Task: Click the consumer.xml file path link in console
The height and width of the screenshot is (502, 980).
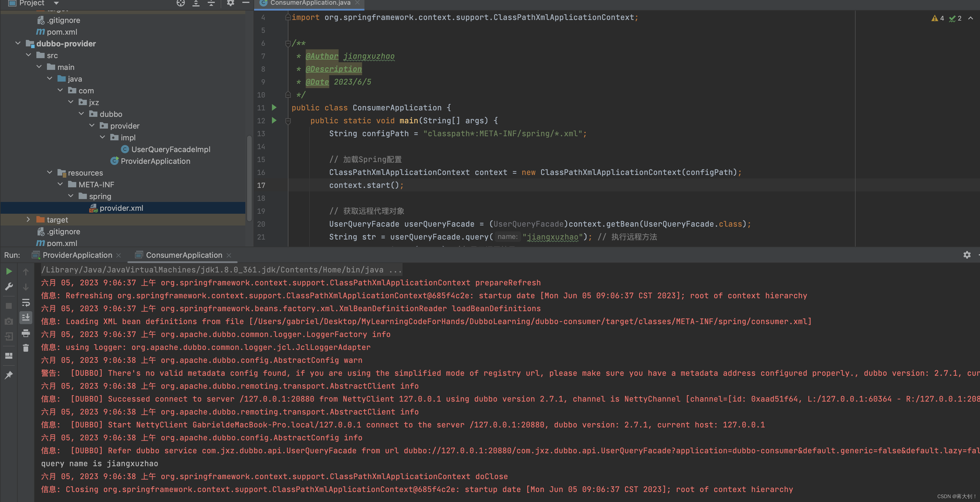Action: click(x=530, y=321)
